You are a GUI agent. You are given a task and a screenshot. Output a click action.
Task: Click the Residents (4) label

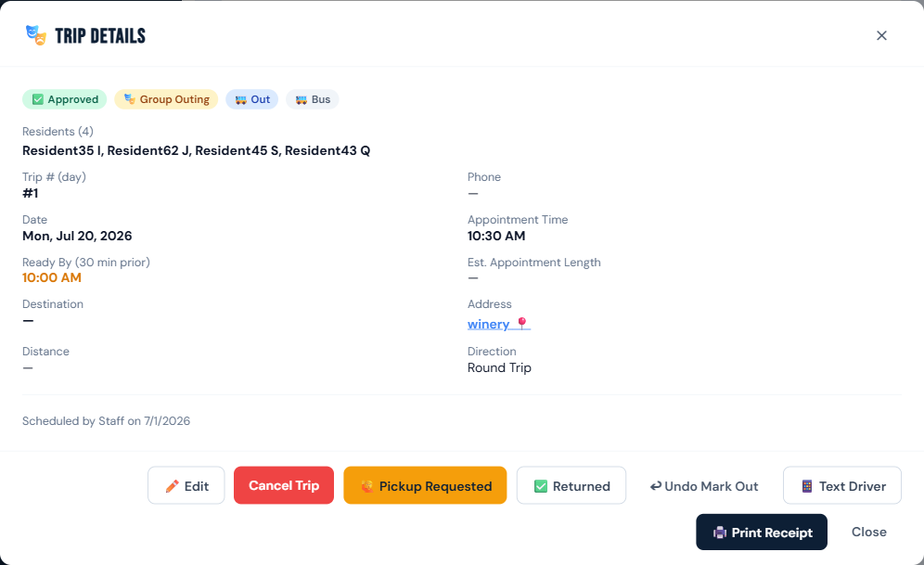point(58,132)
